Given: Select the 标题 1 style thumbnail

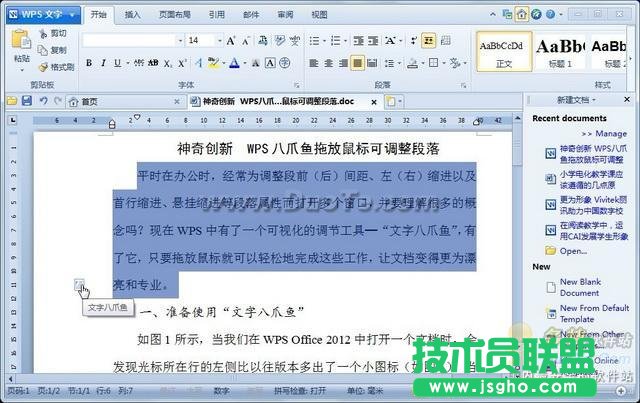Looking at the screenshot, I should (560, 52).
